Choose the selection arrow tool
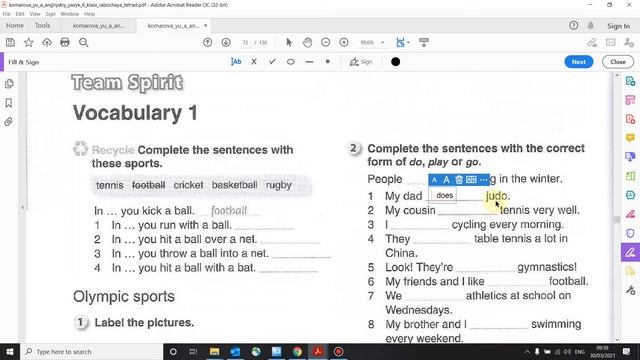Screen dimensions: 640x360 [289, 42]
